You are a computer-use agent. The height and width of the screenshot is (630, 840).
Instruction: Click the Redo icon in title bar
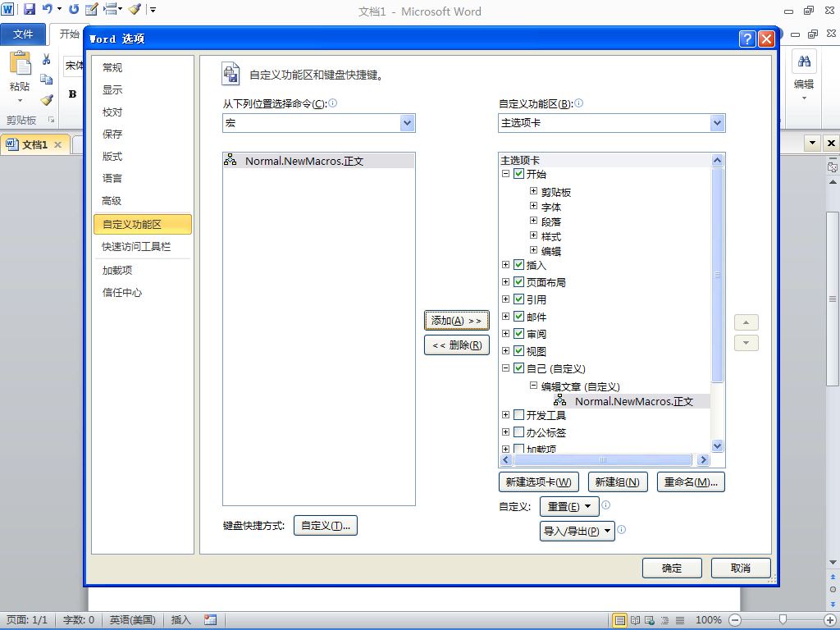click(74, 9)
